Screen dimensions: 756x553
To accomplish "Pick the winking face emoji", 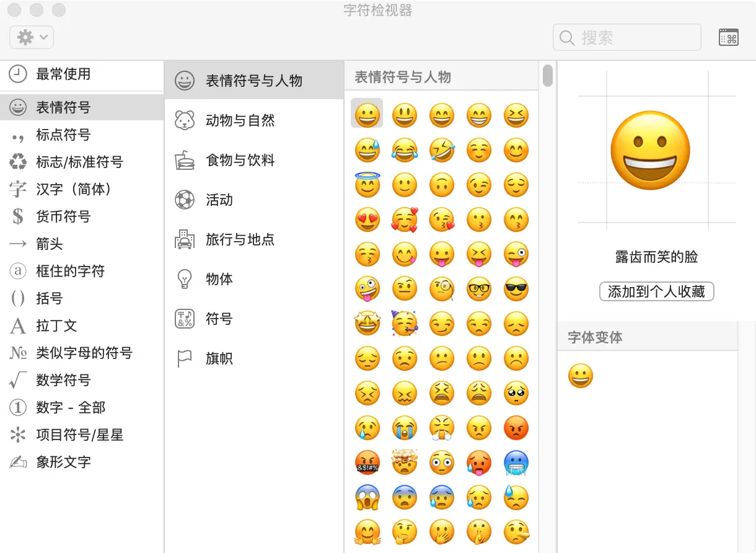I will [x=478, y=184].
